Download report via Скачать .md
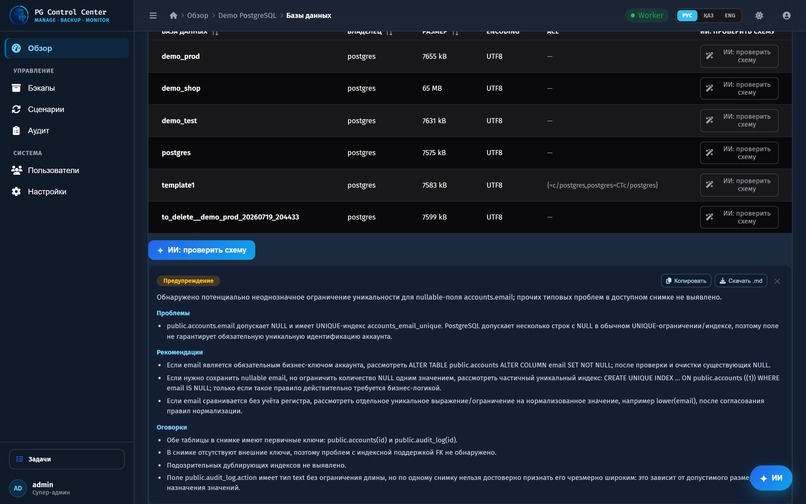This screenshot has width=806, height=504. click(x=741, y=281)
